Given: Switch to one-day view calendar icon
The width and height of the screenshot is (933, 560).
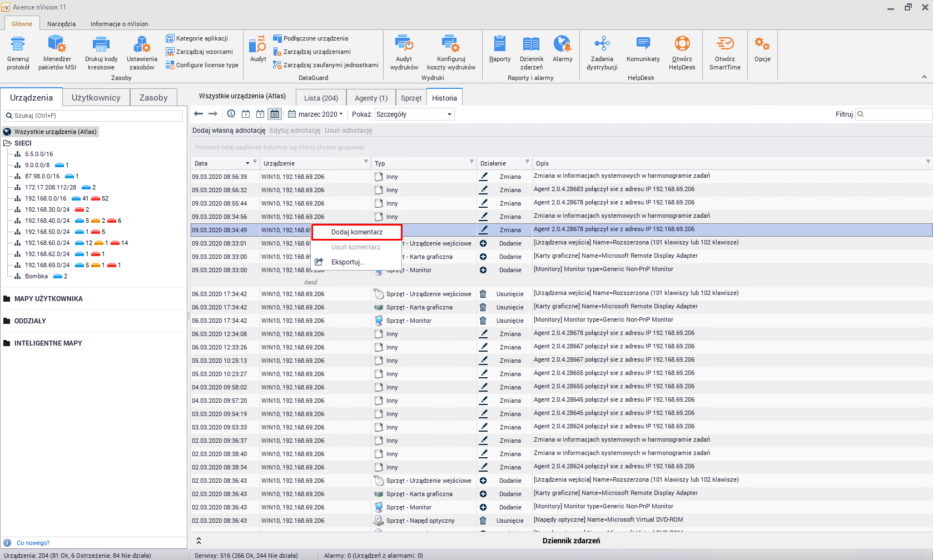Looking at the screenshot, I should pyautogui.click(x=246, y=114).
